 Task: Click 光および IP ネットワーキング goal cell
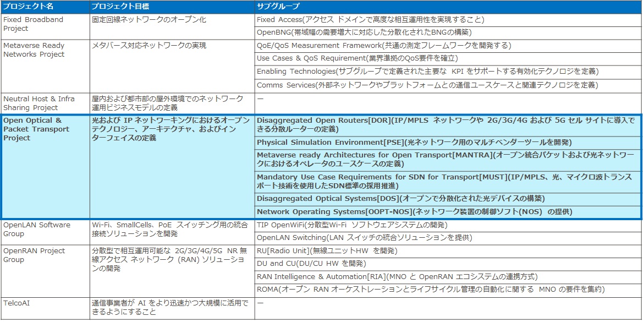coord(172,167)
